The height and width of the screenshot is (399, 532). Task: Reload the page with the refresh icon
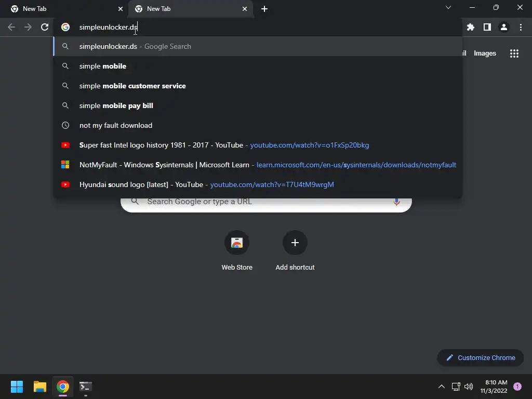pyautogui.click(x=45, y=27)
